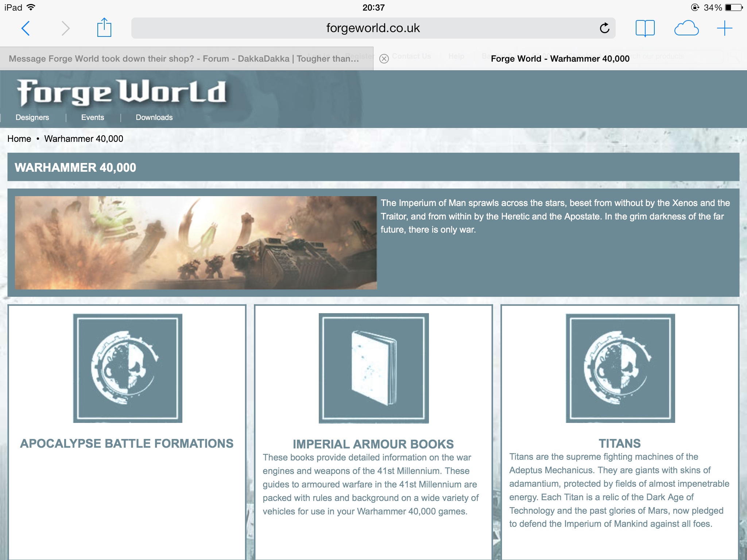Tap the forgeworld.co.uk address bar

[373, 28]
